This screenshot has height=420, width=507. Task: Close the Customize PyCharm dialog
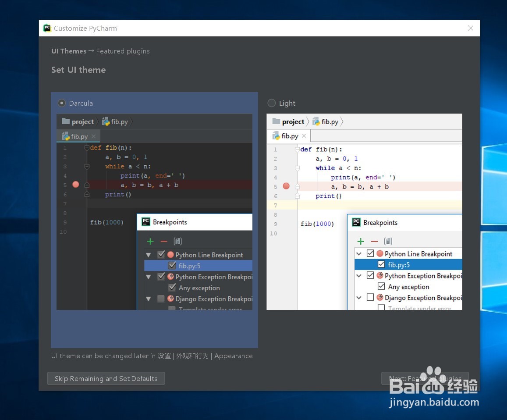point(471,28)
